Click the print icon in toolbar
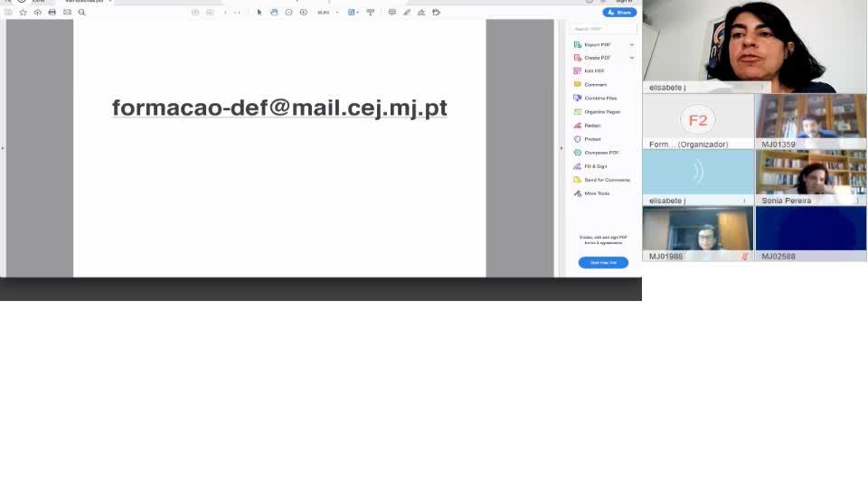This screenshot has height=488, width=868. coord(52,13)
